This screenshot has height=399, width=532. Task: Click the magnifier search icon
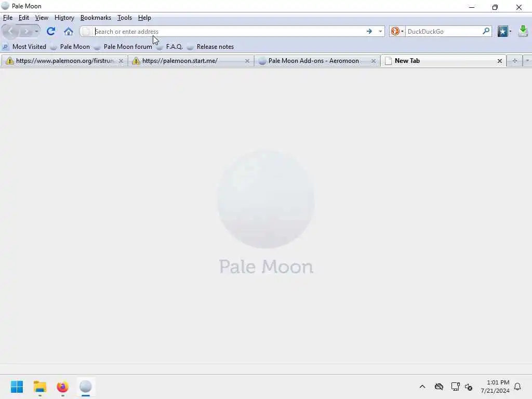click(486, 31)
